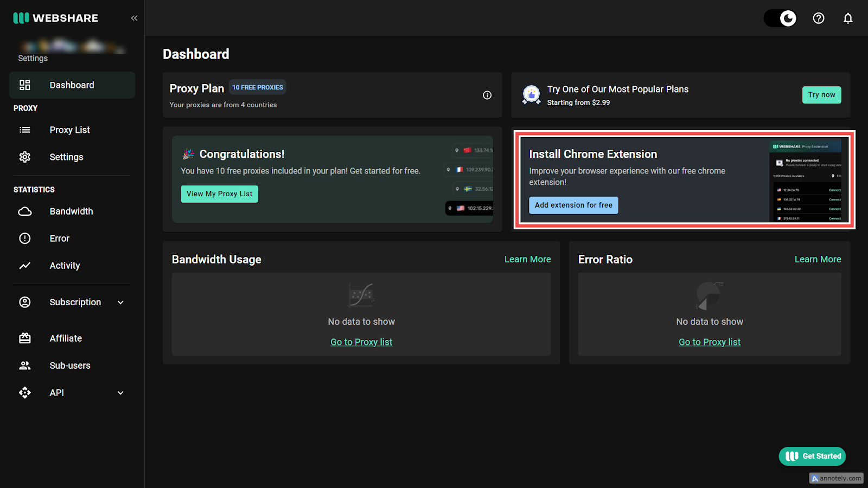Click the account Settings label under username
The height and width of the screenshot is (488, 868).
click(x=33, y=59)
